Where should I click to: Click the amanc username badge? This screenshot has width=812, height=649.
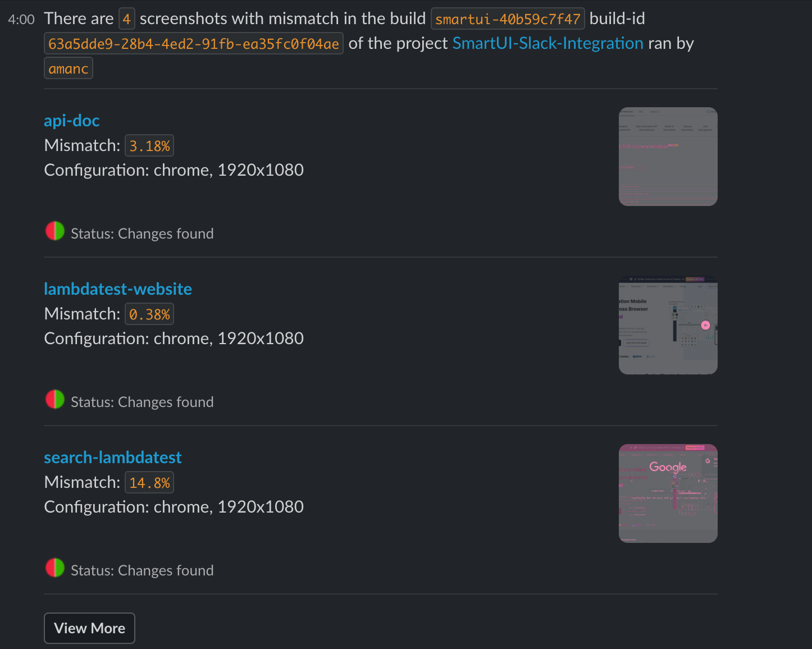68,68
